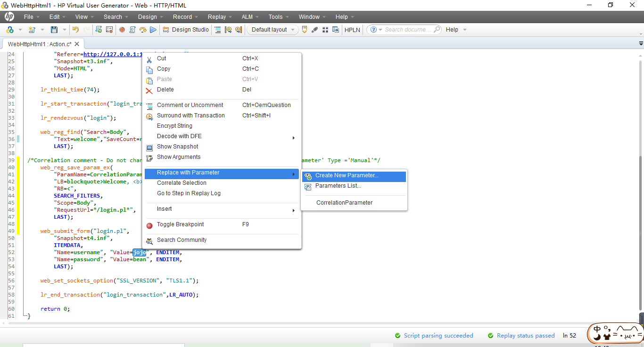Select Surround with Transaction
Viewport: 644px width, 347px height.
222,116
